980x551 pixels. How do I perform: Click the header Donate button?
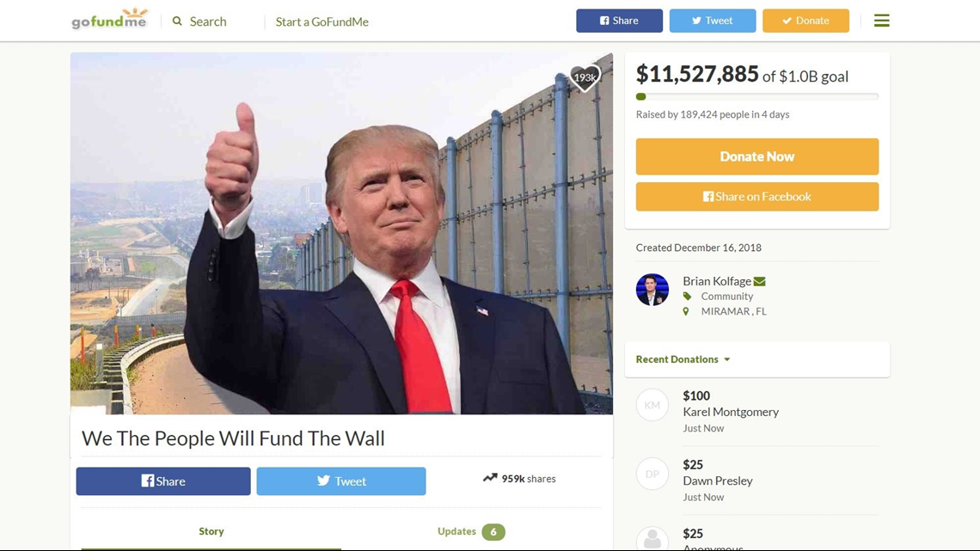pyautogui.click(x=805, y=21)
